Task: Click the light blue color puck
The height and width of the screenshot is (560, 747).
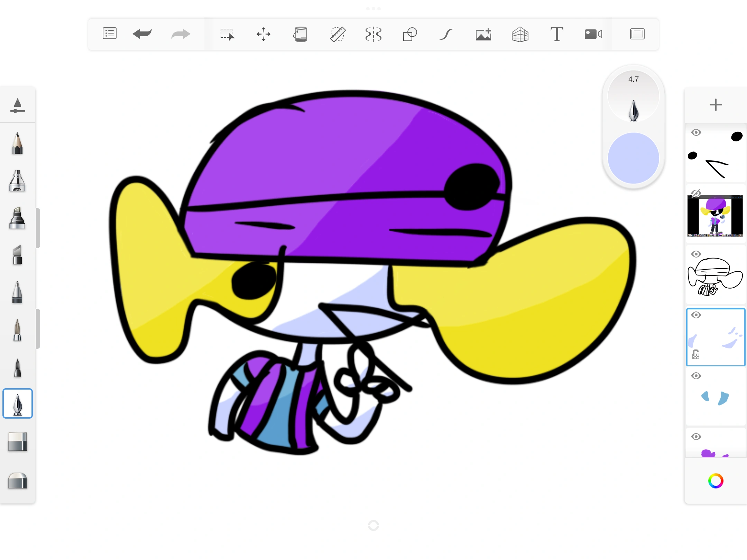Action: point(633,158)
